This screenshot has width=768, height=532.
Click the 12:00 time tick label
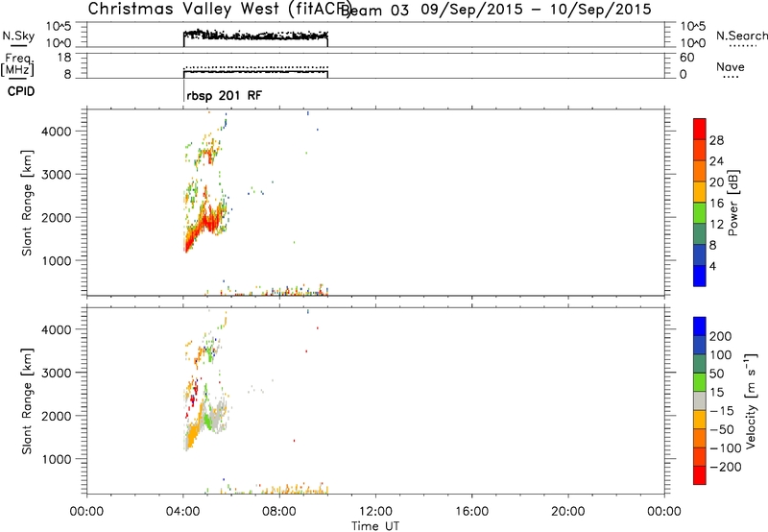pos(375,512)
